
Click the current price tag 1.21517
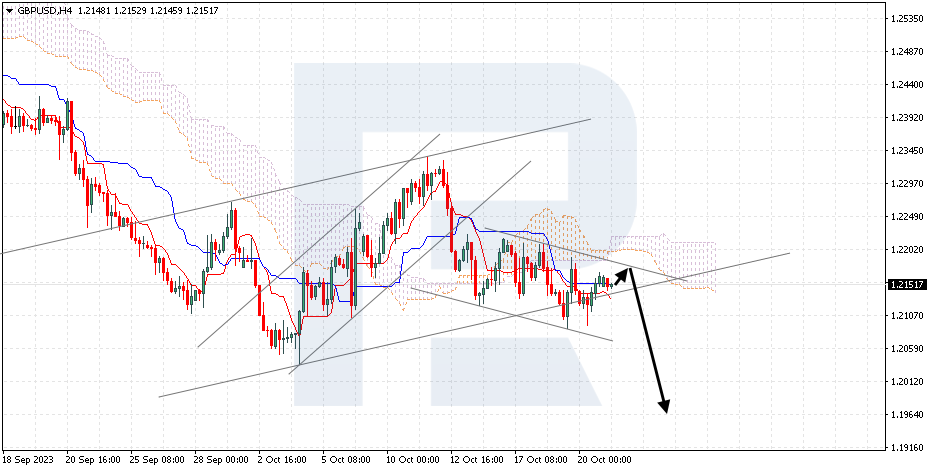pos(905,284)
